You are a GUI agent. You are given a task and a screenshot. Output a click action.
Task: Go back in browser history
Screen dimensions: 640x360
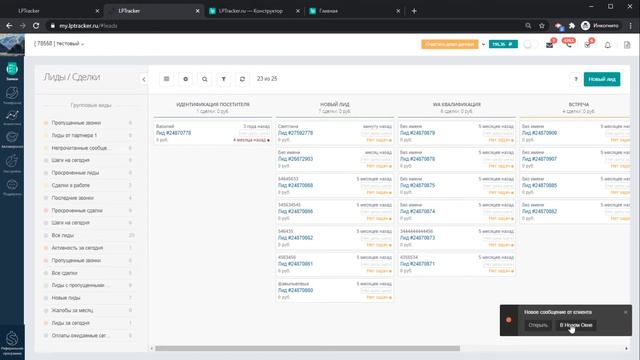click(9, 26)
